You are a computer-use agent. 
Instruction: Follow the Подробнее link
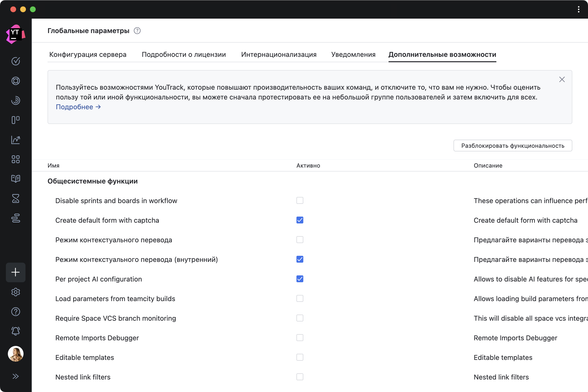tap(78, 107)
